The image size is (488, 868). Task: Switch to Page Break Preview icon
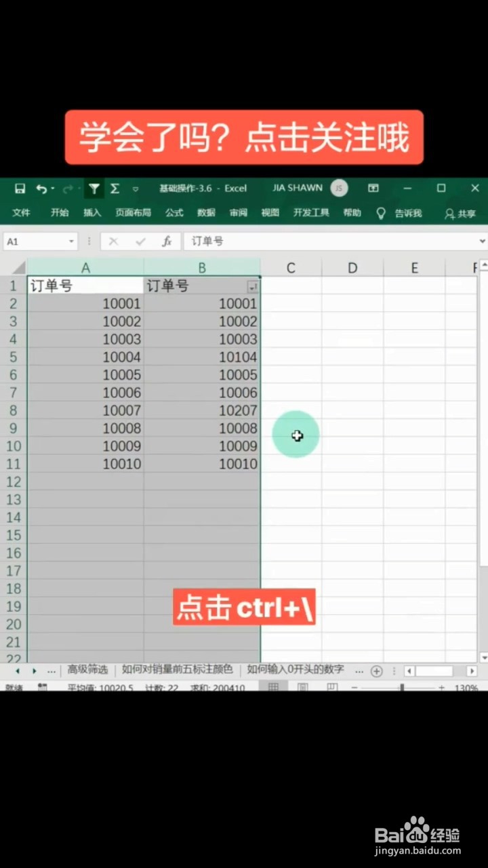click(332, 687)
